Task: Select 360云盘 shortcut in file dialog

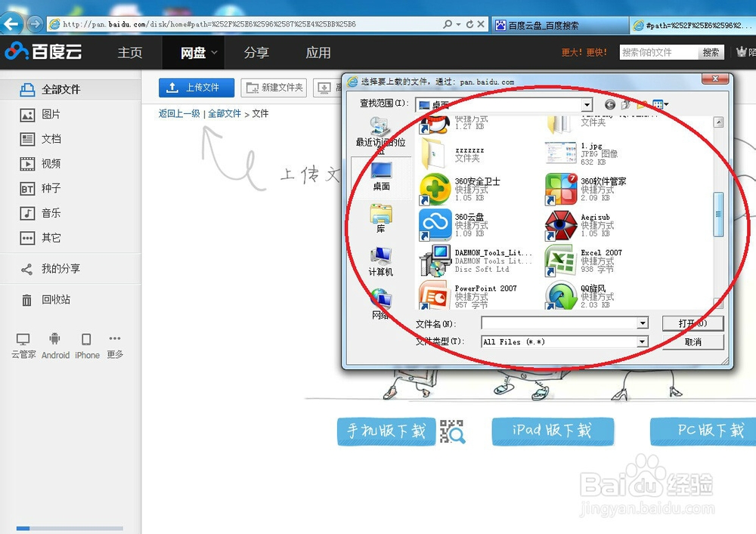Action: 454,225
